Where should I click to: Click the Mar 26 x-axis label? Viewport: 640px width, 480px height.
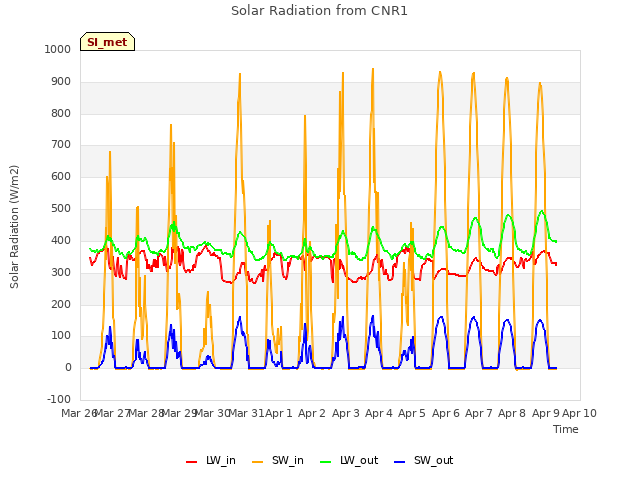coord(79,413)
